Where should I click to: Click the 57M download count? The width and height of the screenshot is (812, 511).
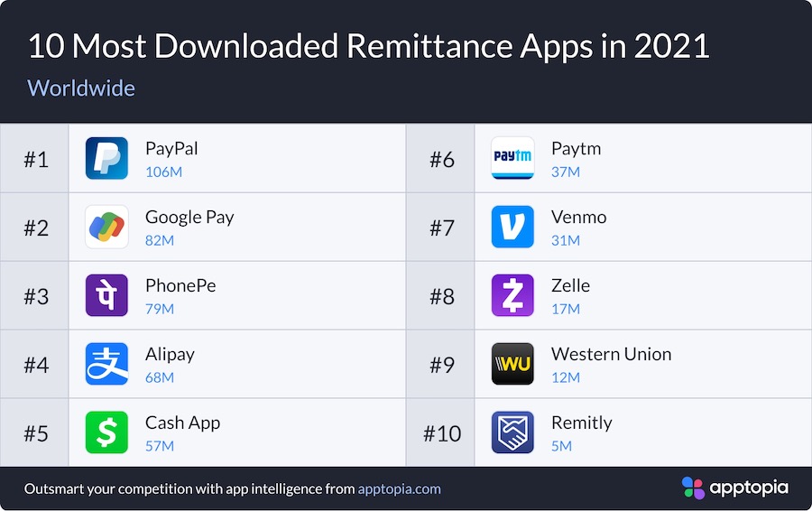point(160,446)
